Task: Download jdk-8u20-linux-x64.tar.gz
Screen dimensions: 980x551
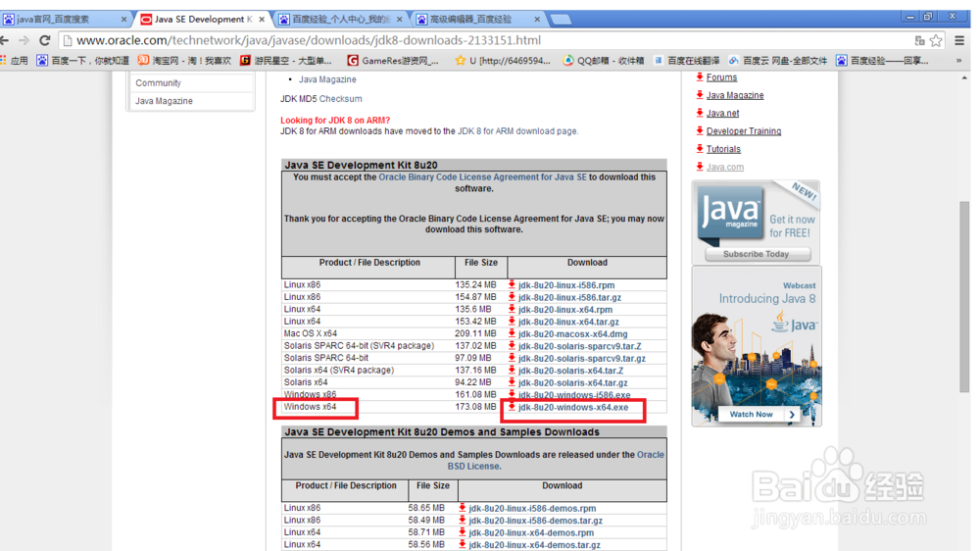Action: [x=568, y=322]
